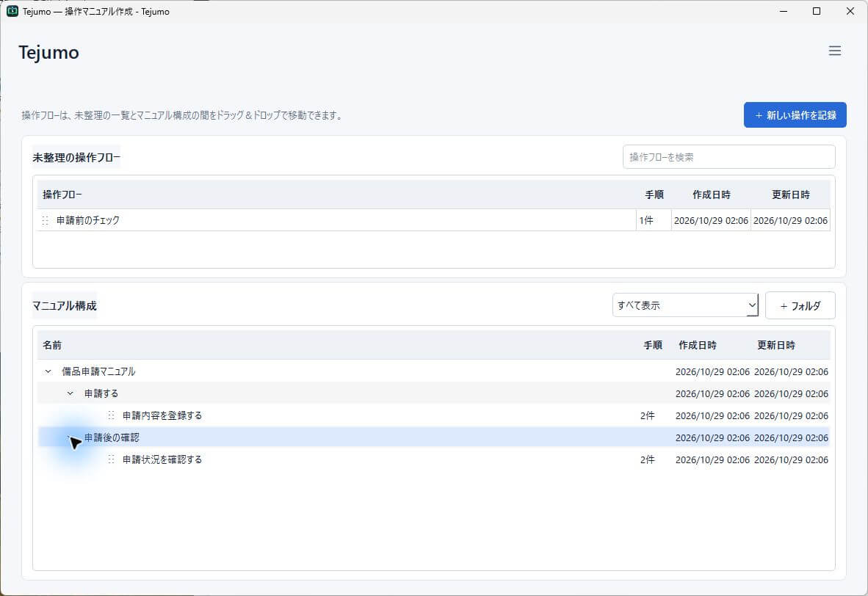The image size is (868, 596).
Task: Click the 2件 count for 申請状況を確認する
Action: pos(648,460)
